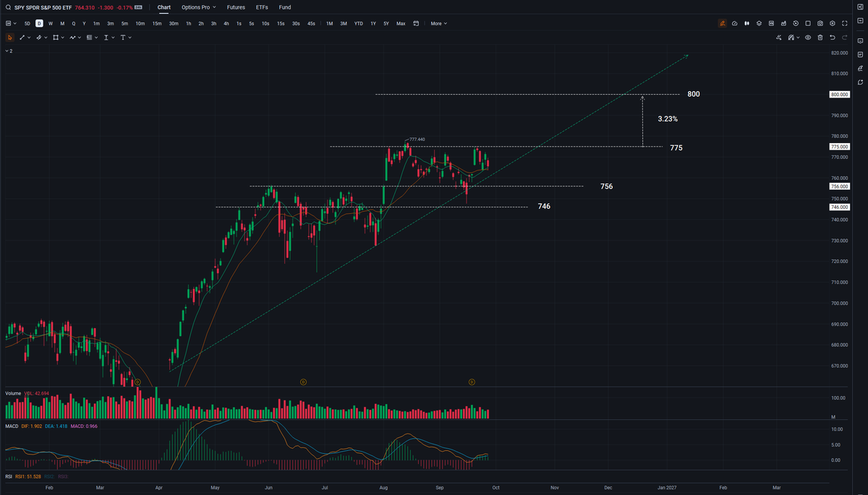This screenshot has height=495, width=868.
Task: Activate the orange drawing mode pencil icon
Action: (722, 23)
